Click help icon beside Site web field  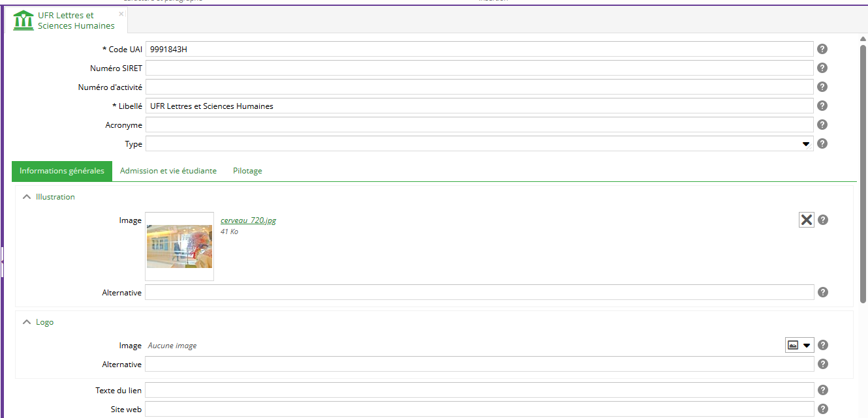pos(823,409)
